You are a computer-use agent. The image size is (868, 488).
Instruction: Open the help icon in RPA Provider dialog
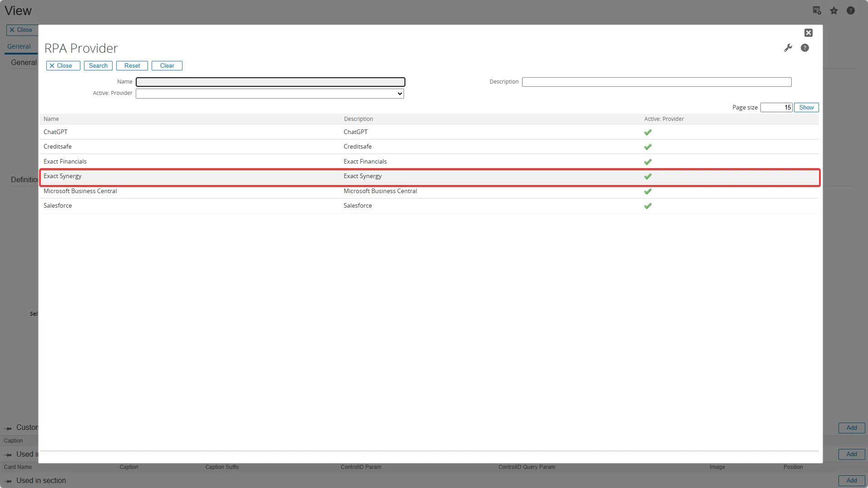coord(805,48)
